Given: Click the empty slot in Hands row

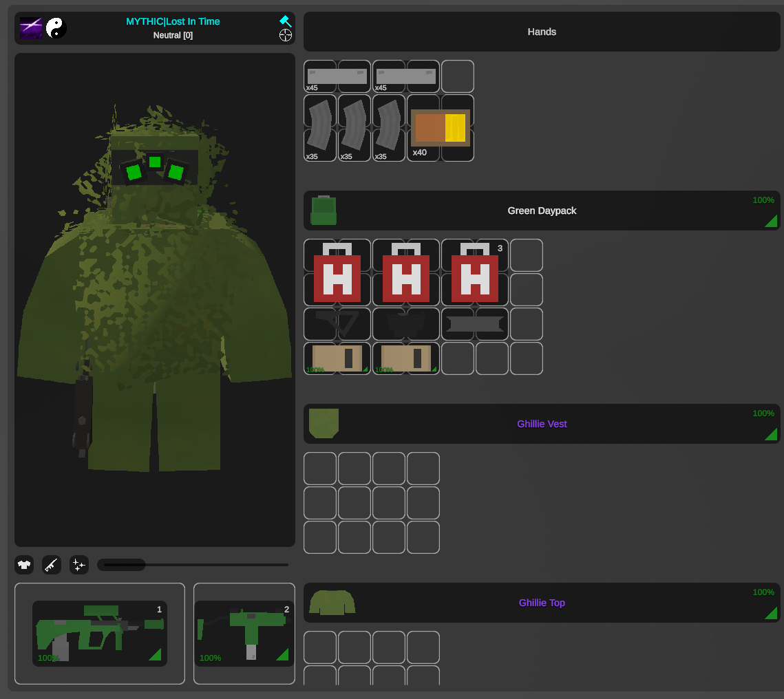Looking at the screenshot, I should (458, 76).
